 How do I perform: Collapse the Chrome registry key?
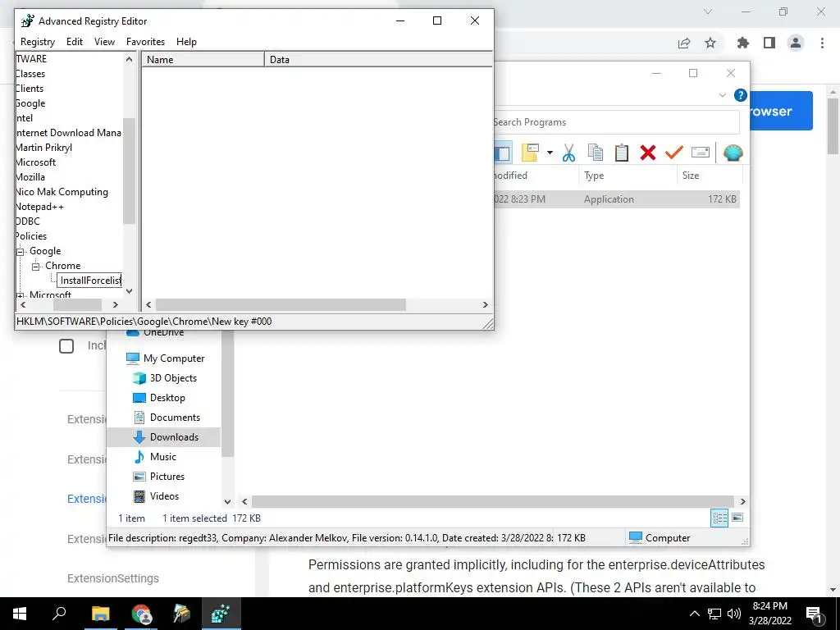(x=36, y=267)
